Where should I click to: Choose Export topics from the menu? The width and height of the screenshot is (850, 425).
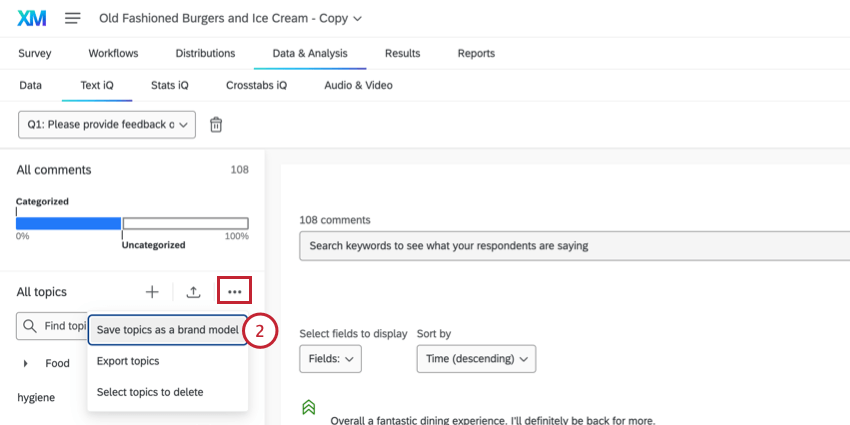point(128,361)
